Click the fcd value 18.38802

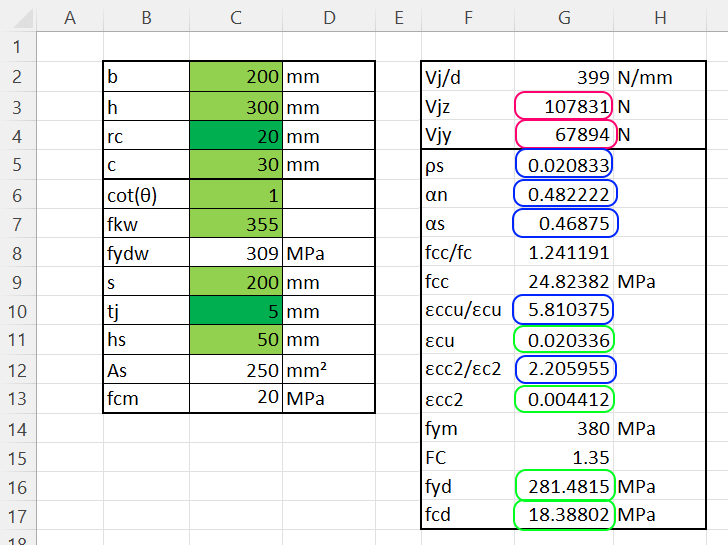[x=564, y=514]
